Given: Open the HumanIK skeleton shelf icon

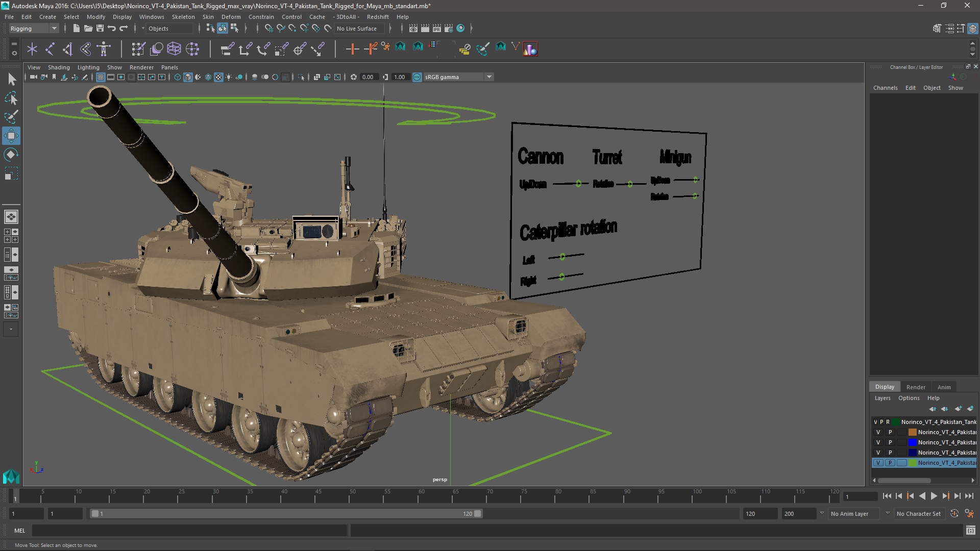Looking at the screenshot, I should coord(104,49).
